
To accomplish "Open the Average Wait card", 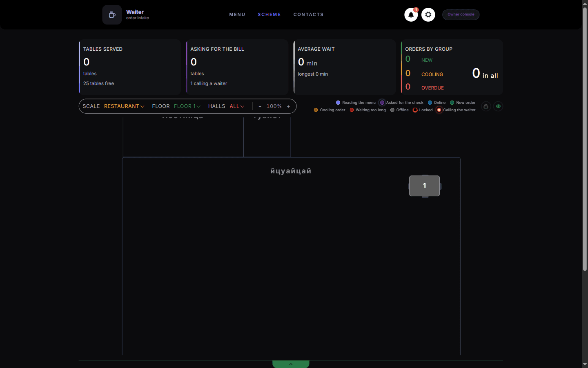I will pos(345,67).
